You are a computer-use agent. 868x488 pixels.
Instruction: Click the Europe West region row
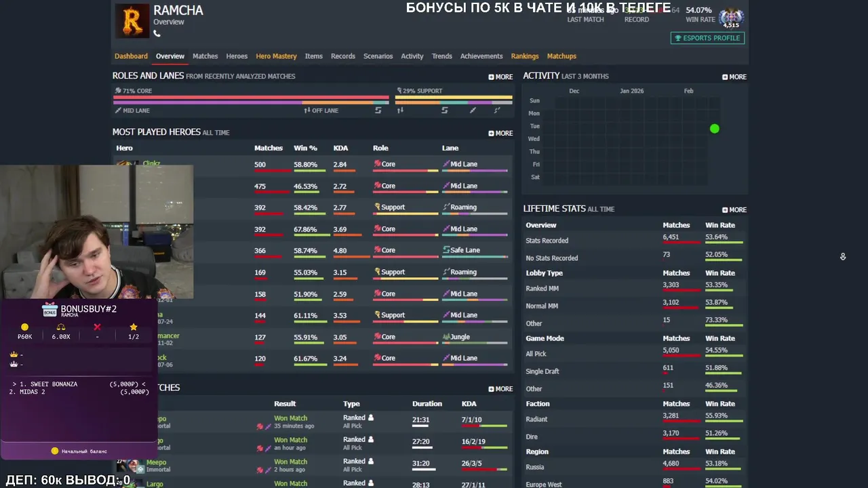[635, 482]
